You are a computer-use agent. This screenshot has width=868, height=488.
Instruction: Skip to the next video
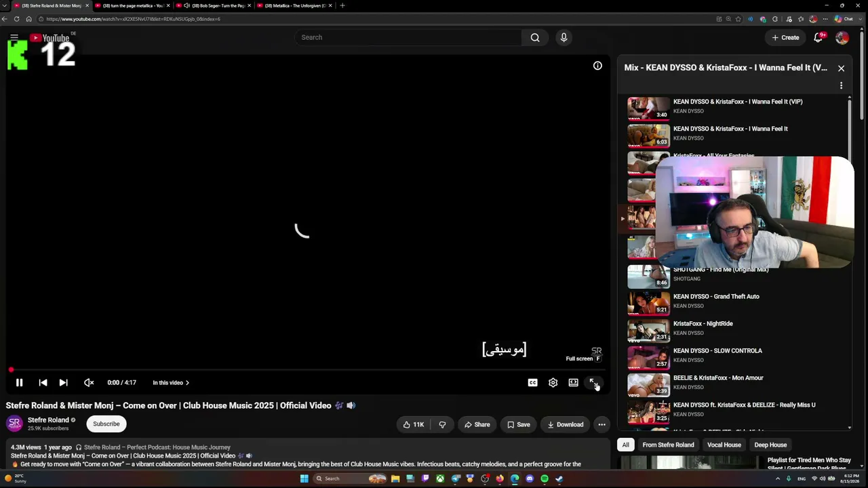(x=63, y=383)
